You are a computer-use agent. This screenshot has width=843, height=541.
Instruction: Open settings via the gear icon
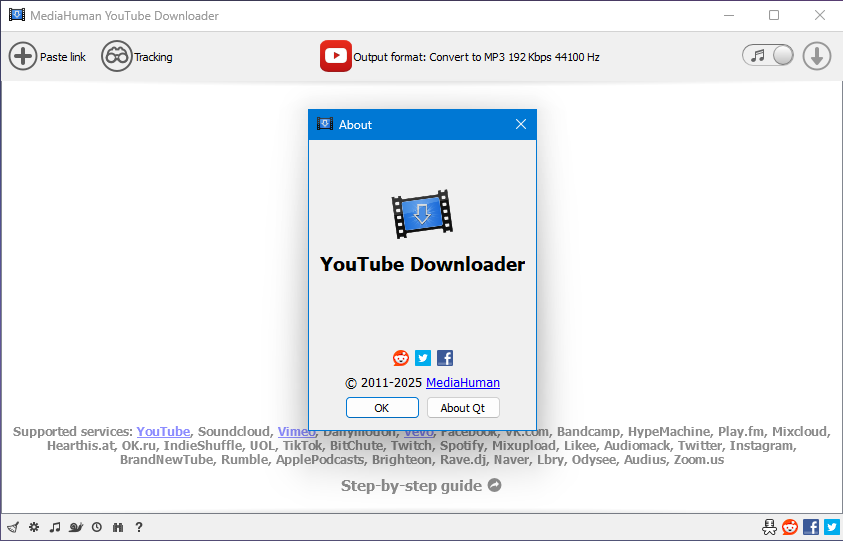[x=34, y=527]
